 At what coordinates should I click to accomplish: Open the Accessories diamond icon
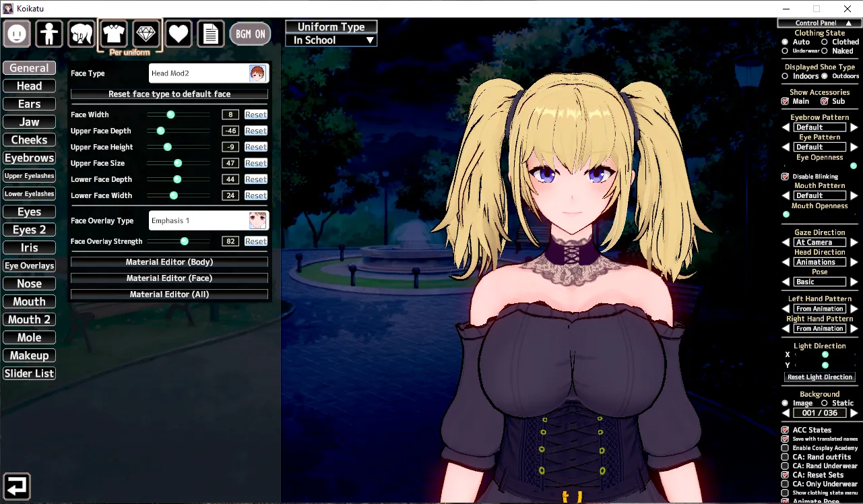coord(146,33)
